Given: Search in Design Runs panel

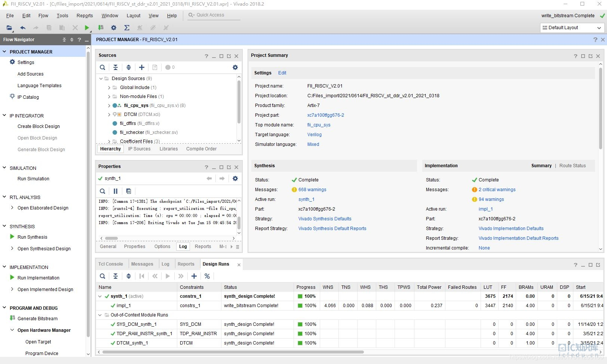Looking at the screenshot, I should 102,276.
